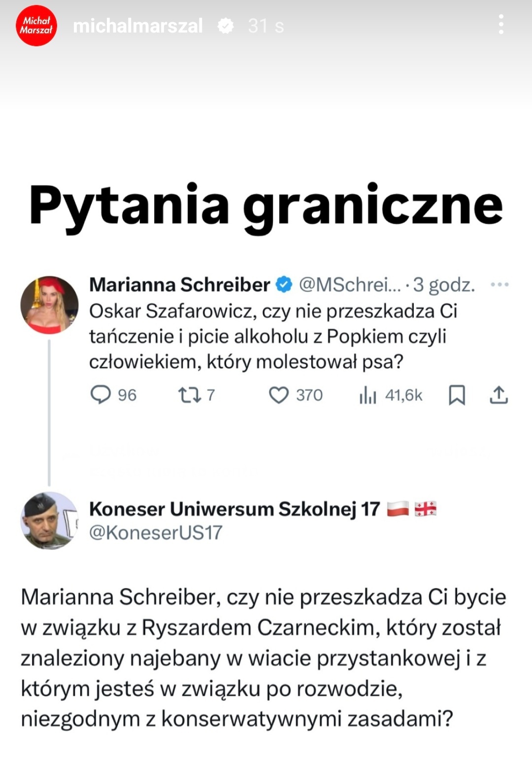Tap the michalmarszal username
Image resolution: width=532 pixels, height=776 pixels.
click(138, 26)
